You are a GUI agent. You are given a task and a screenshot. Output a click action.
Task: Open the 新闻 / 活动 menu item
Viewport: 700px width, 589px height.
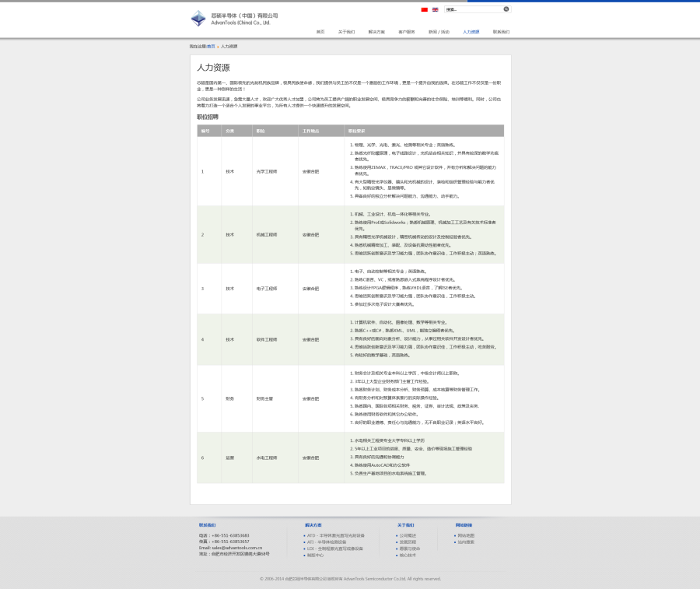pos(439,32)
